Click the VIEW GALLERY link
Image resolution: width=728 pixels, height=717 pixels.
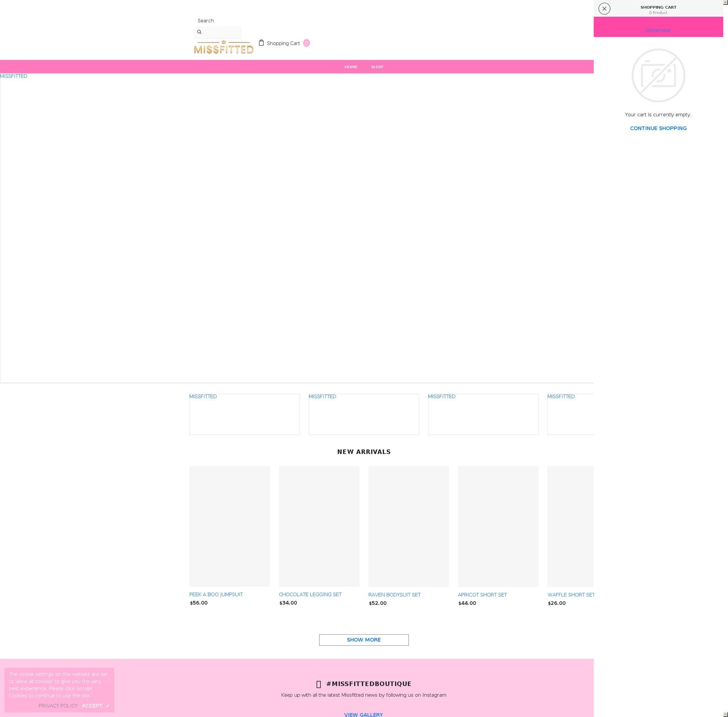pos(363,715)
